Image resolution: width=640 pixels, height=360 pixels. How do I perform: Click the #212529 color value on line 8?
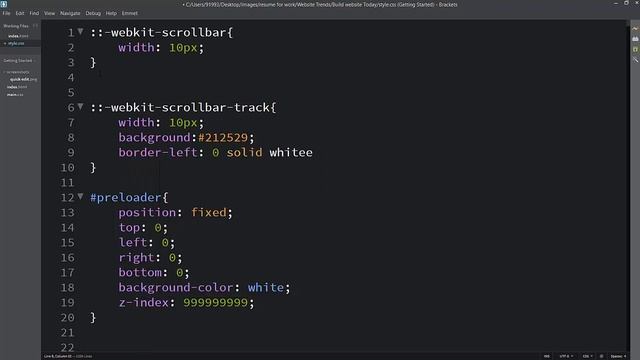point(223,138)
